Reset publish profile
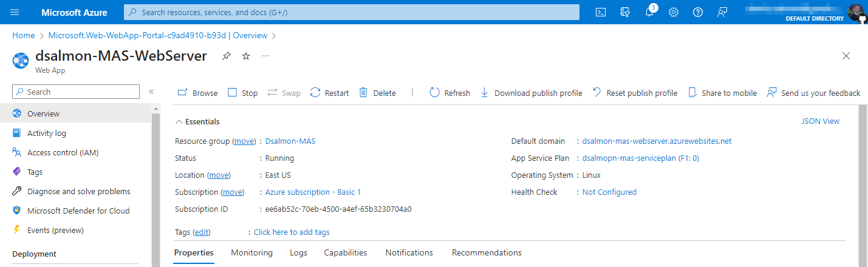This screenshot has height=267, width=868. tap(635, 93)
